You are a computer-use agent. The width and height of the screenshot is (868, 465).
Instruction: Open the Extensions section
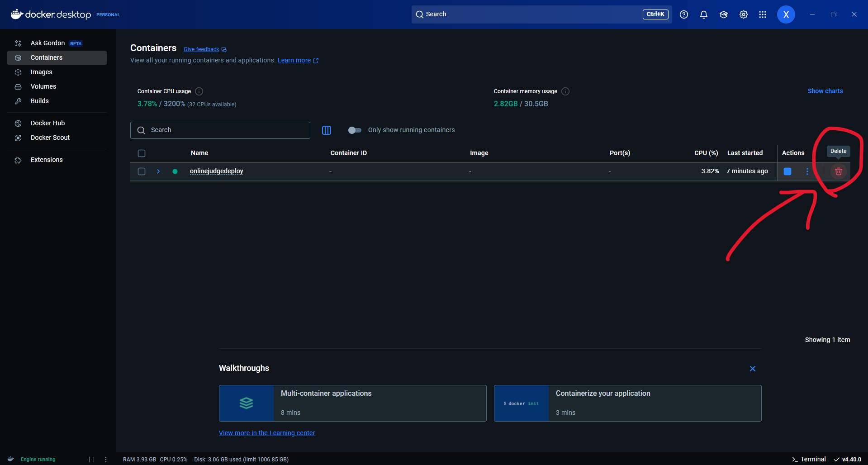tap(57, 160)
